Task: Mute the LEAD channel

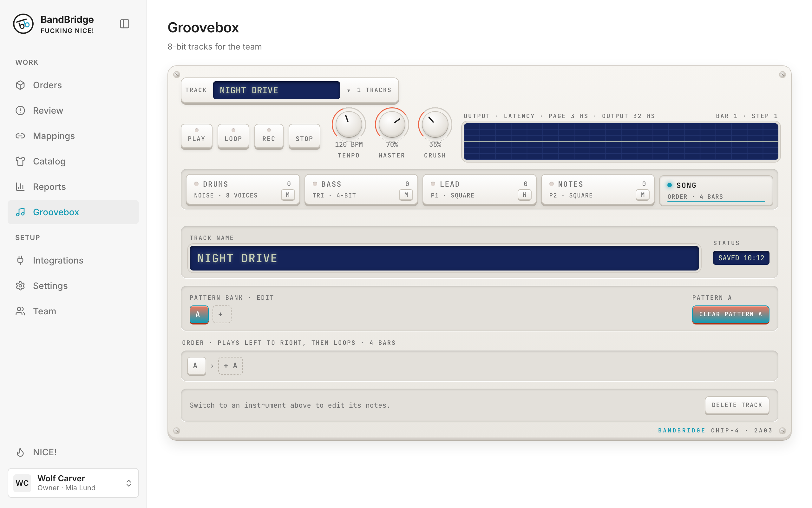Action: [524, 195]
